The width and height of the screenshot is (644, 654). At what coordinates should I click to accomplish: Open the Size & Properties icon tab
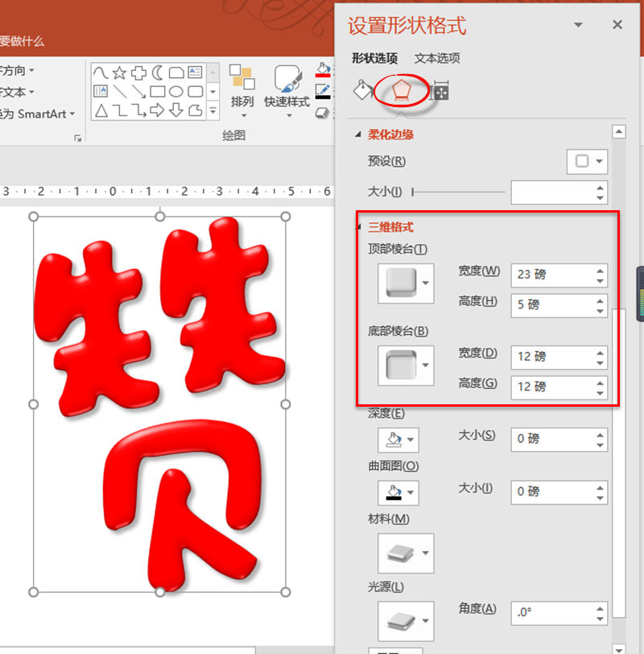click(440, 90)
